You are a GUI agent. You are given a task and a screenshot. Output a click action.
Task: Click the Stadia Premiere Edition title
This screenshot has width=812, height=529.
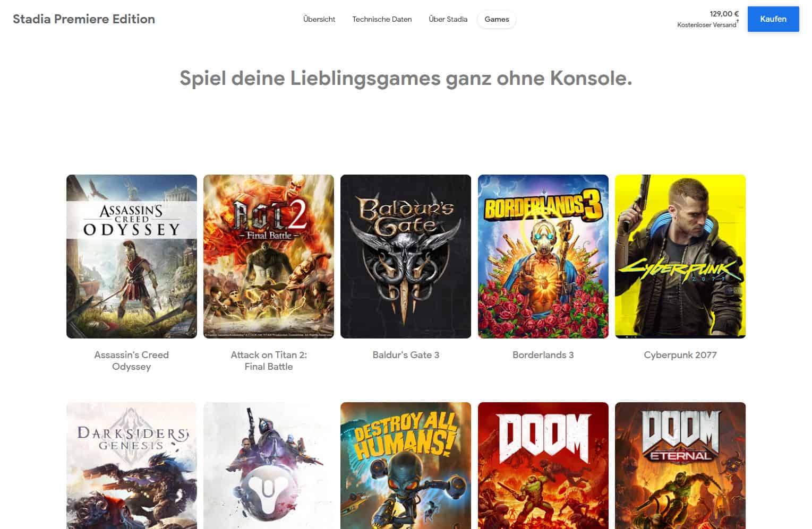click(84, 19)
